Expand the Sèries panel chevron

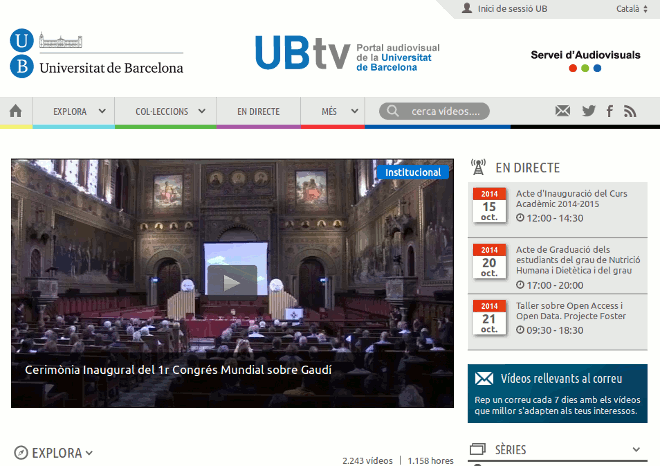pos(636,449)
